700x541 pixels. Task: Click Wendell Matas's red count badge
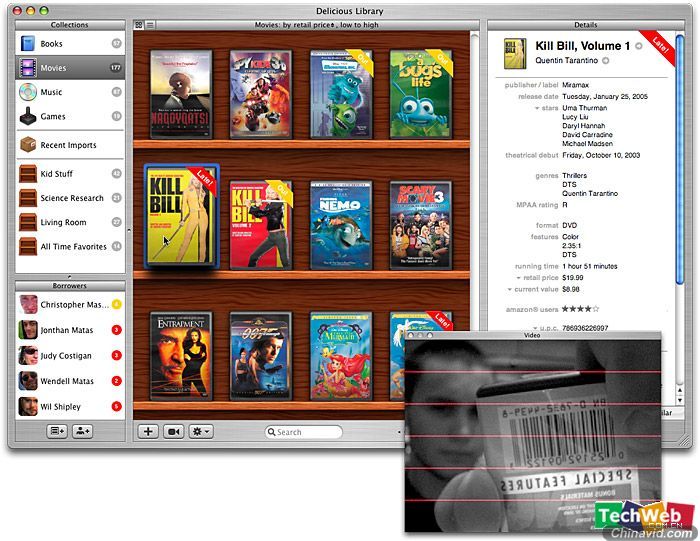(116, 381)
